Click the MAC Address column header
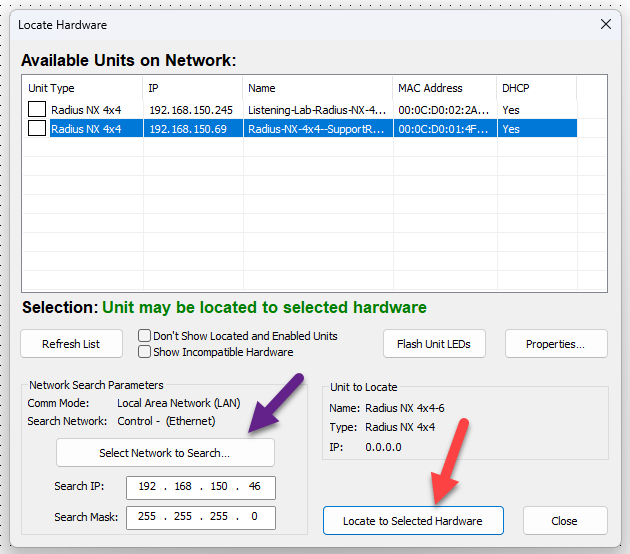 [x=443, y=88]
